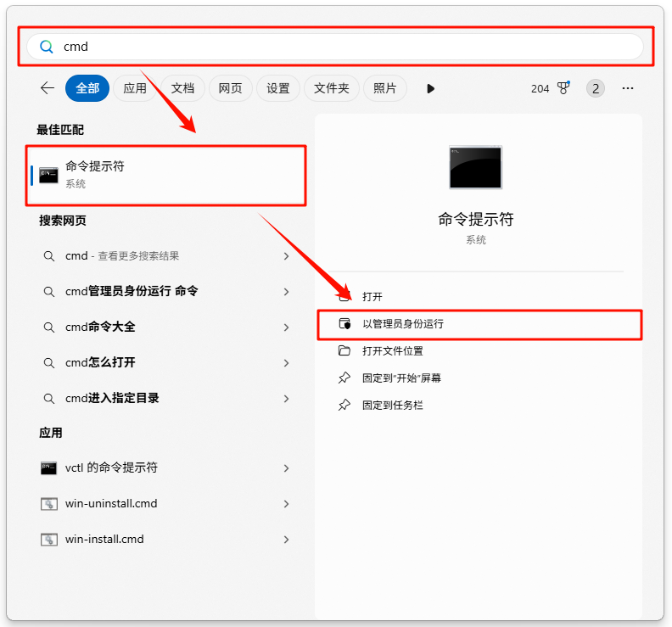Click the vctl 的命令提示符 app icon

48,468
